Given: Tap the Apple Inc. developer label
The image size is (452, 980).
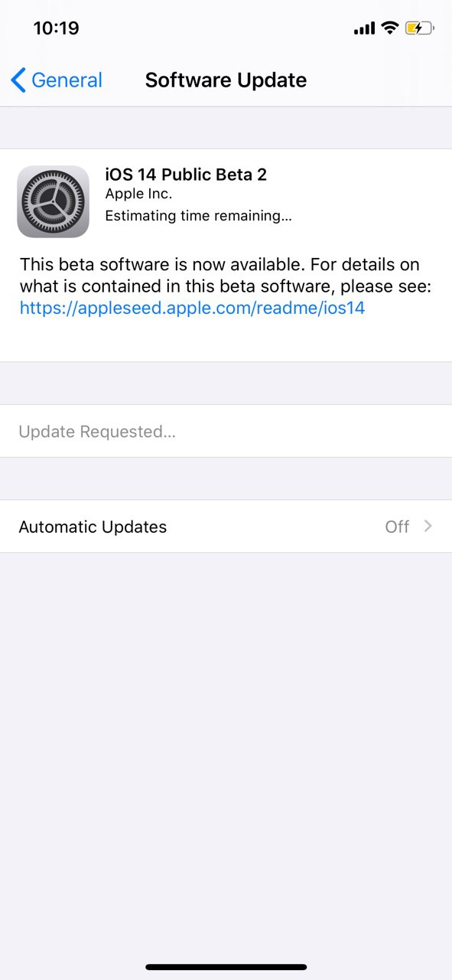Looking at the screenshot, I should tap(138, 194).
